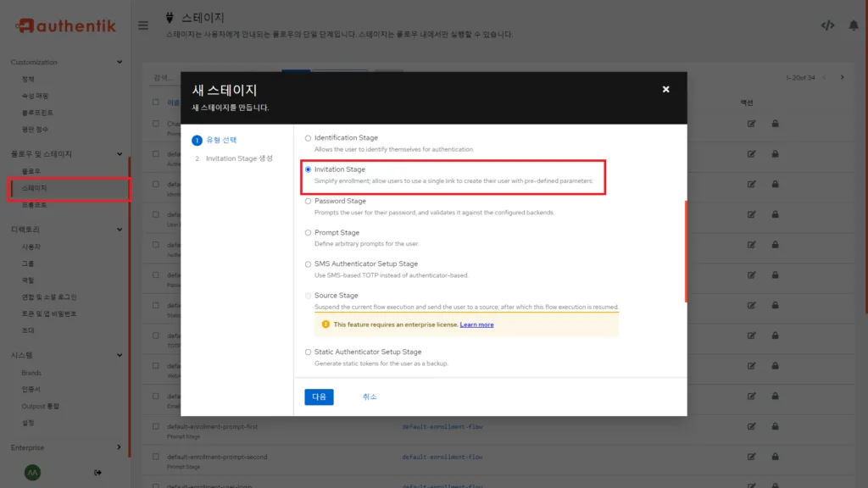Open Brands in the sidebar menu
The image size is (868, 488).
point(31,373)
